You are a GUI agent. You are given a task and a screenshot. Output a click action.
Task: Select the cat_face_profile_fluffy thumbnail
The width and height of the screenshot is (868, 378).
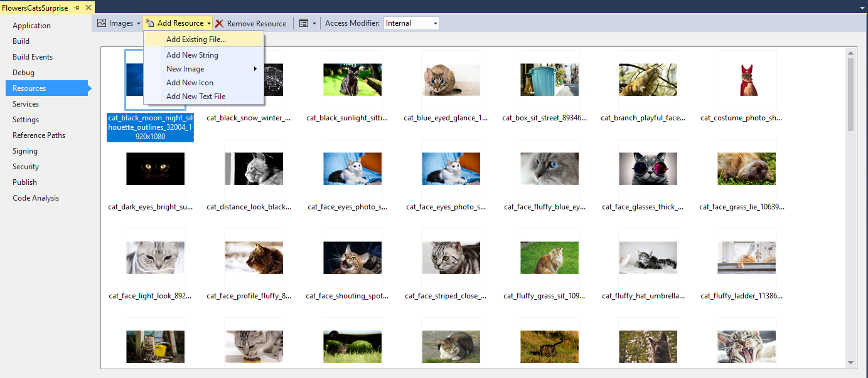click(254, 258)
